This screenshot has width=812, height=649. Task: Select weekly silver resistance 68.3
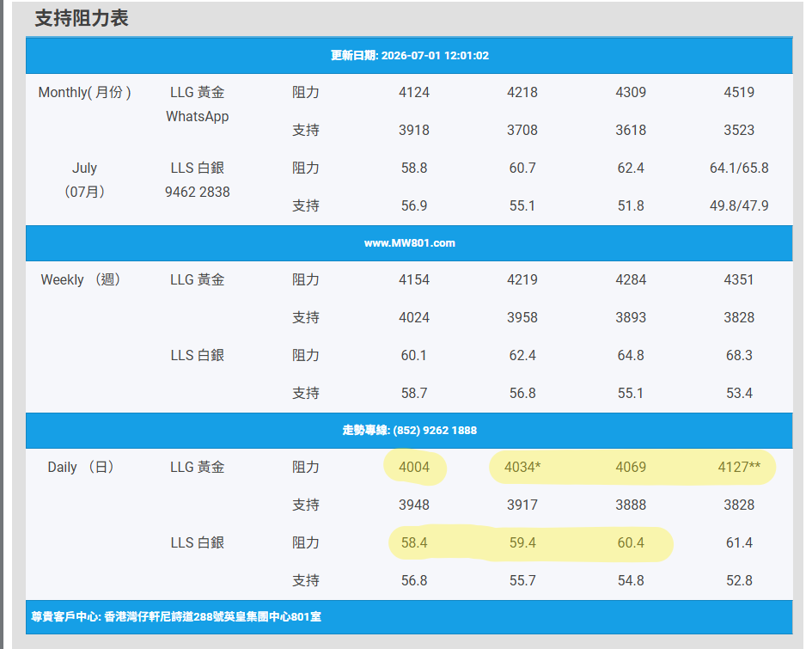coord(739,355)
